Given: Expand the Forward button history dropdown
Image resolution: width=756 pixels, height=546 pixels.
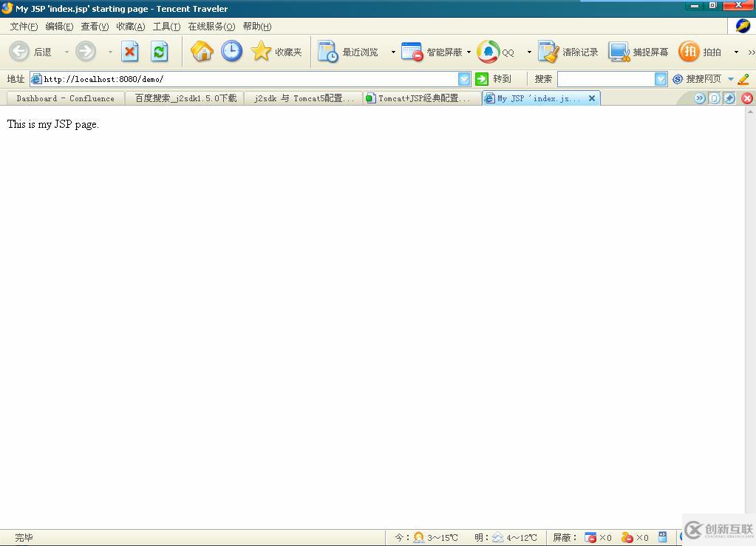Looking at the screenshot, I should point(110,52).
